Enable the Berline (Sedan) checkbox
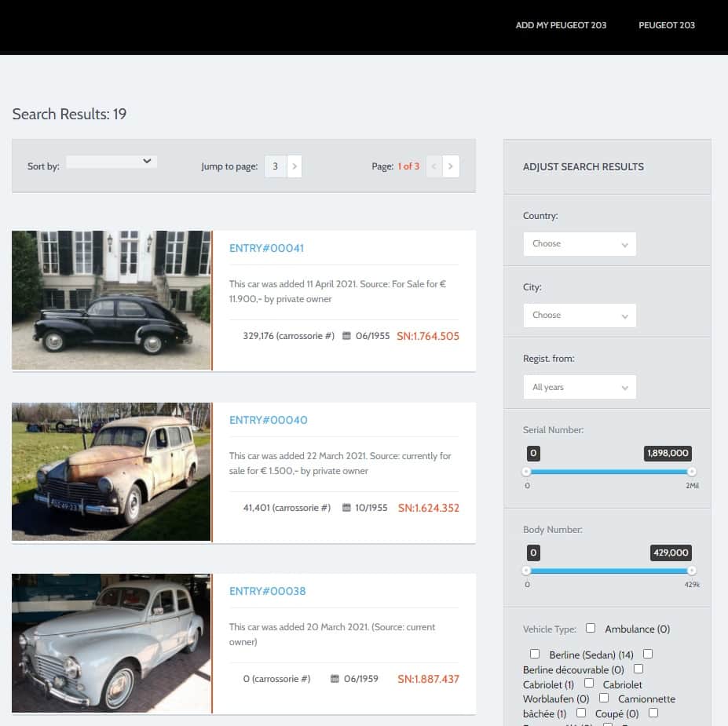Screen dimensions: 728x726 (x=535, y=654)
